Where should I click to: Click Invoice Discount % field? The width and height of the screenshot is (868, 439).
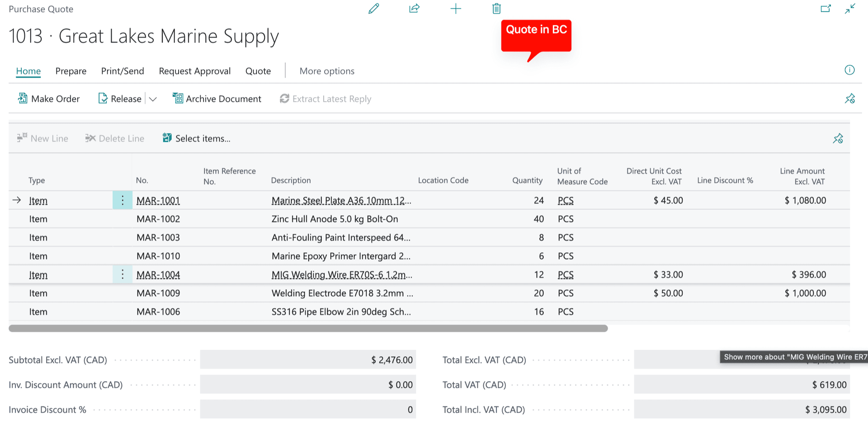coord(308,410)
